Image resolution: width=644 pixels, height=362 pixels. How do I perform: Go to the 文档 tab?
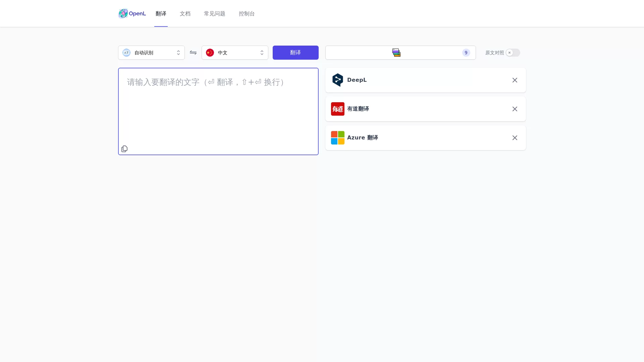(x=185, y=14)
